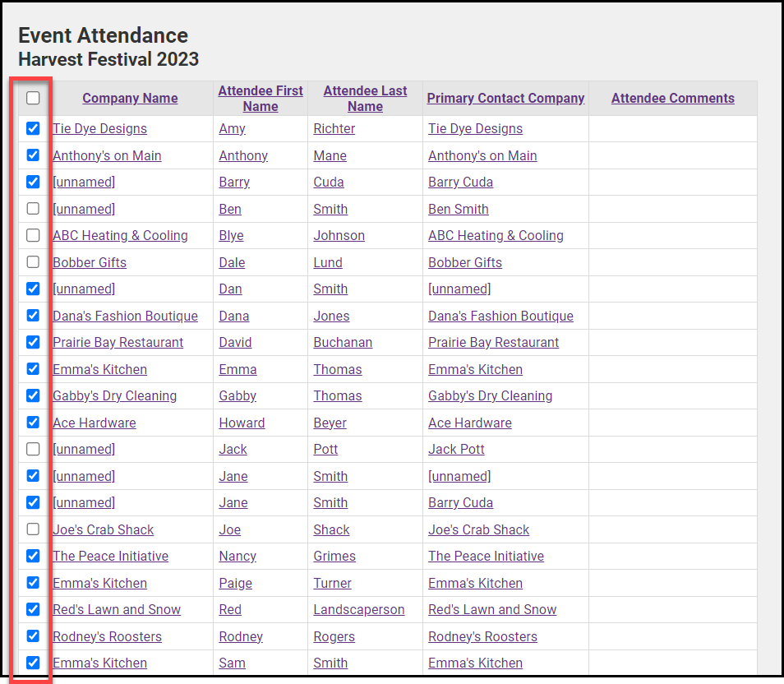Click last name link Landscaperson
This screenshot has width=784, height=684.
pyautogui.click(x=358, y=609)
